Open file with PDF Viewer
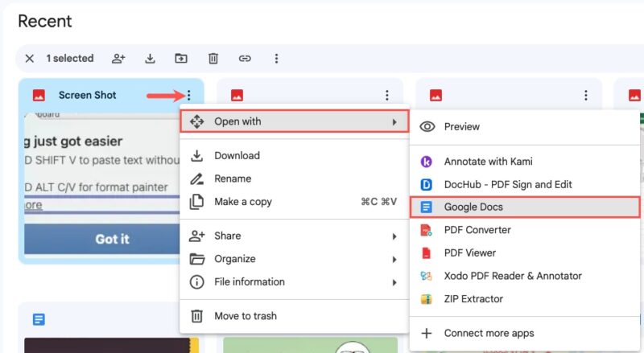This screenshot has height=353, width=644. [525, 252]
